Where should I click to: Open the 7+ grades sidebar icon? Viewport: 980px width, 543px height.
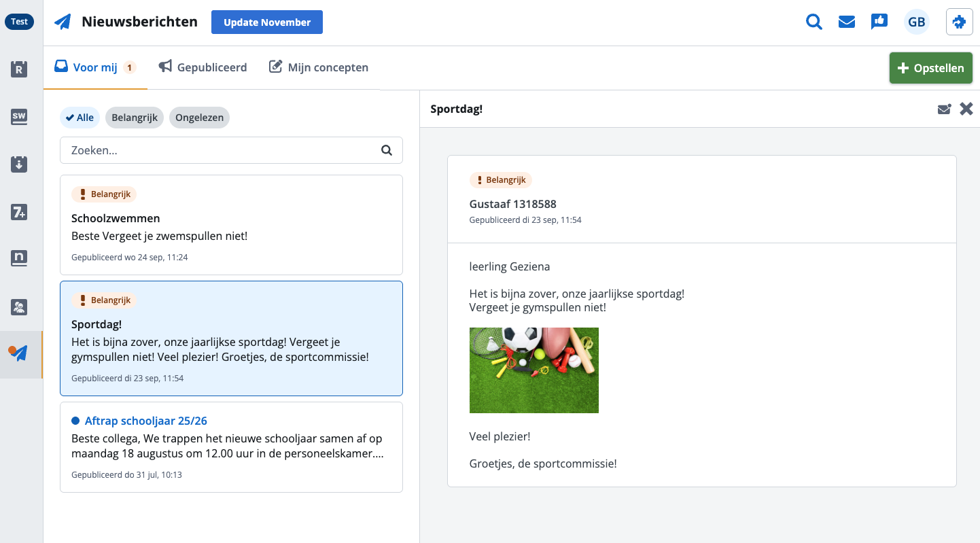point(19,212)
